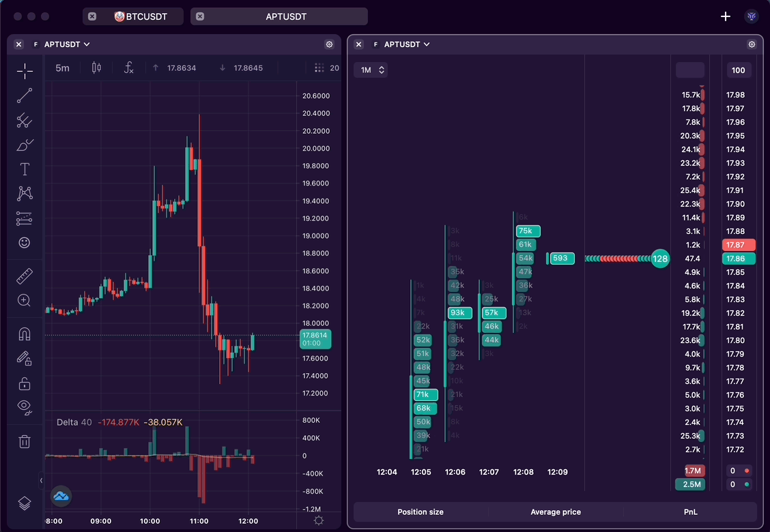
Task: Open the candlestick chart type selector
Action: click(x=96, y=68)
